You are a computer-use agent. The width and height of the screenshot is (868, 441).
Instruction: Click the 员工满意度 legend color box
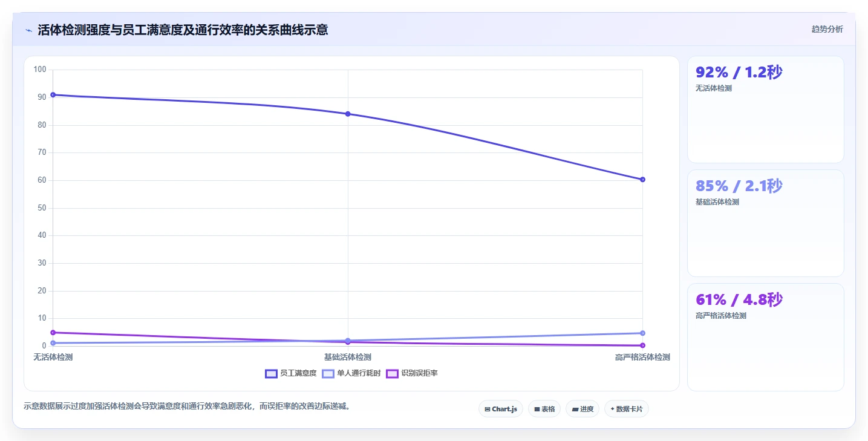(271, 373)
